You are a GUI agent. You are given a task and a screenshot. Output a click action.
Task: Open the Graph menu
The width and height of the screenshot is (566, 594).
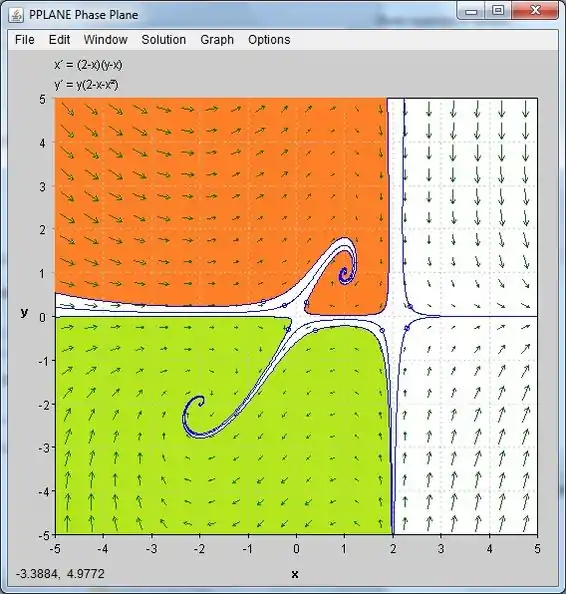pos(217,40)
